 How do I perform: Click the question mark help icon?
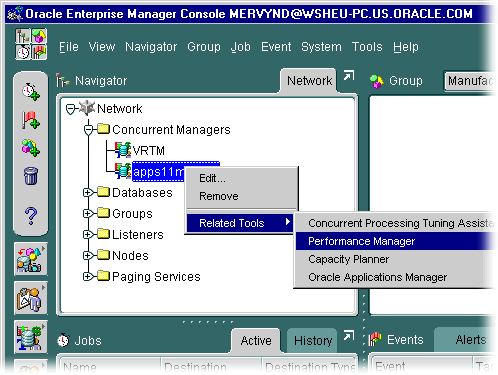point(31,216)
